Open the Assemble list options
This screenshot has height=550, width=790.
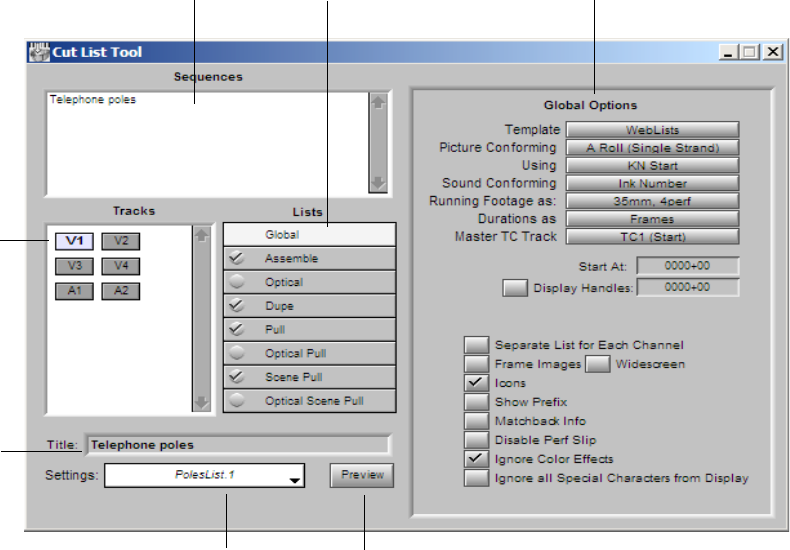click(310, 258)
